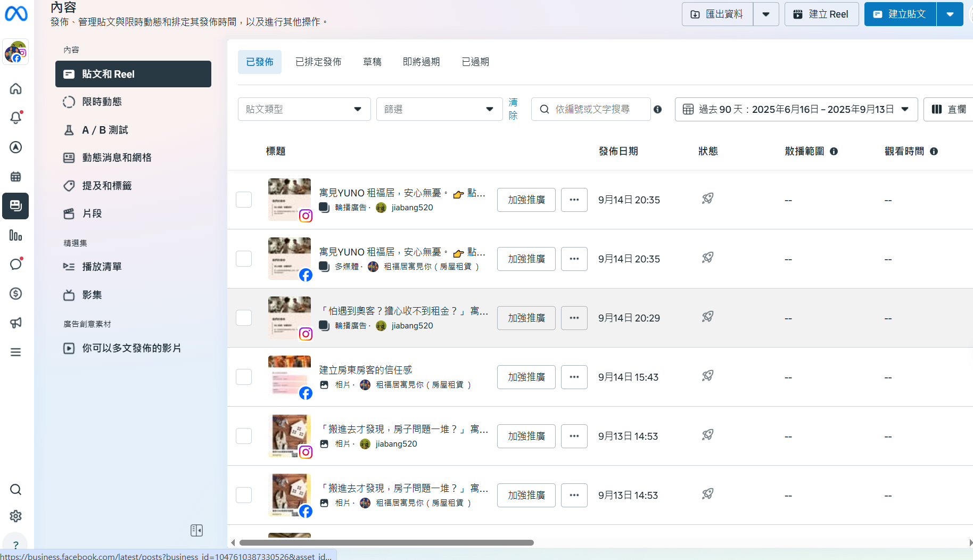The width and height of the screenshot is (973, 560).
Task: Open Insights bar chart icon in sidebar
Action: tap(16, 235)
